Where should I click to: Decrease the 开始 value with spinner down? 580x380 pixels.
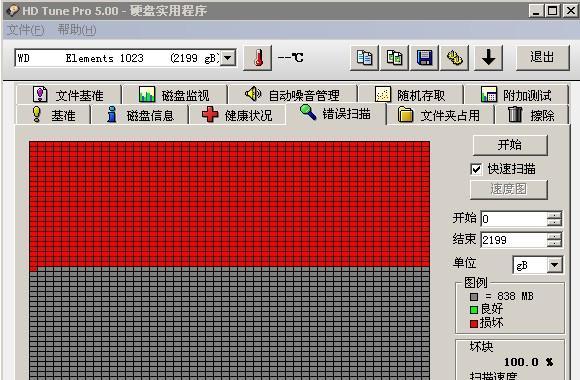pos(554,223)
